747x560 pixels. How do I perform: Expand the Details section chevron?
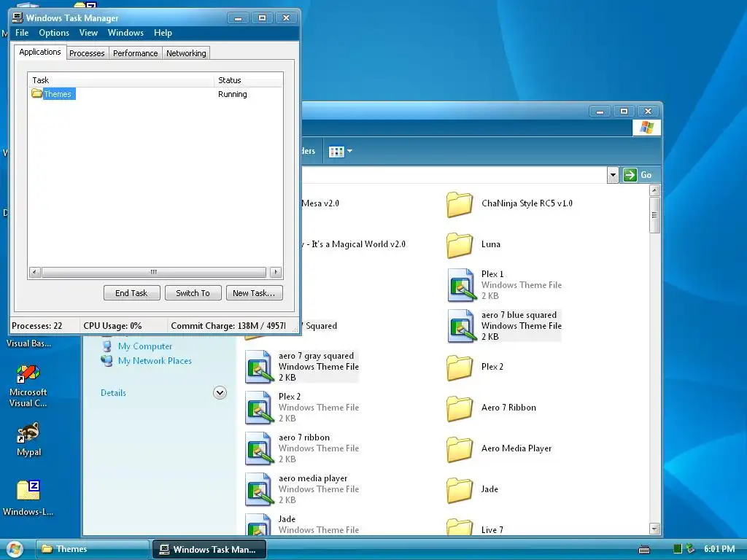[220, 393]
